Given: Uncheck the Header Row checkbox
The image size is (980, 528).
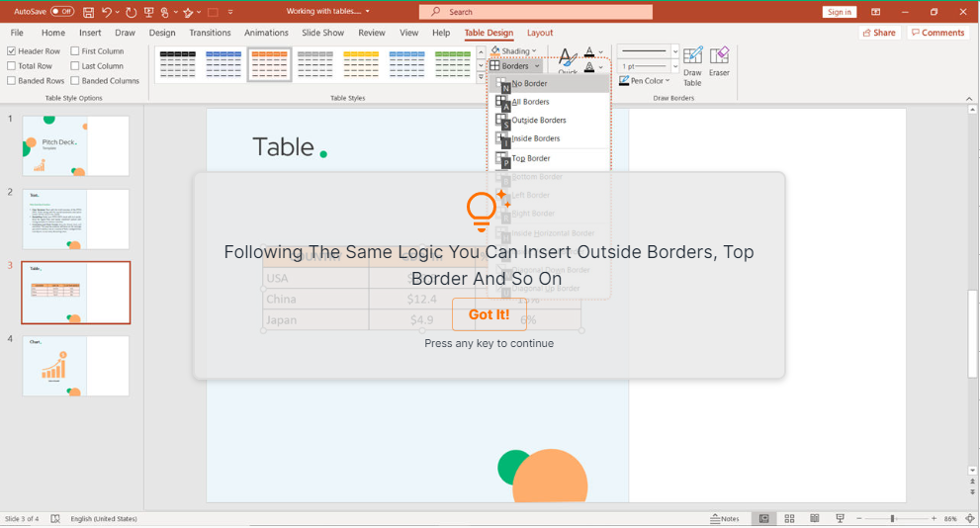Looking at the screenshot, I should 11,51.
